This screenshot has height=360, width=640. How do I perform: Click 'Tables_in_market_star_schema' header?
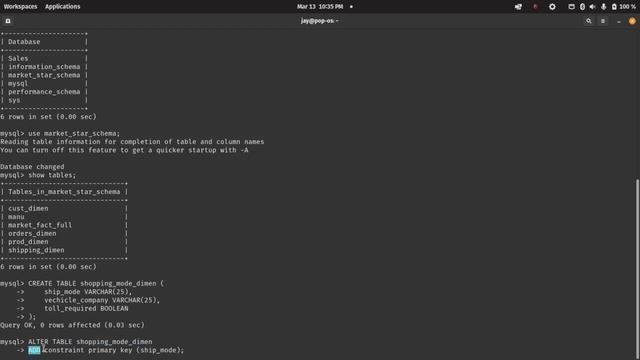point(64,192)
